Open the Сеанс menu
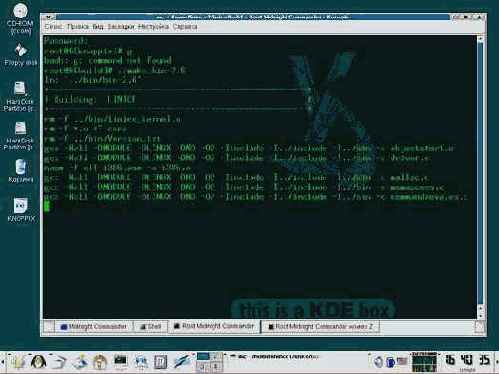The width and height of the screenshot is (499, 374). (53, 26)
